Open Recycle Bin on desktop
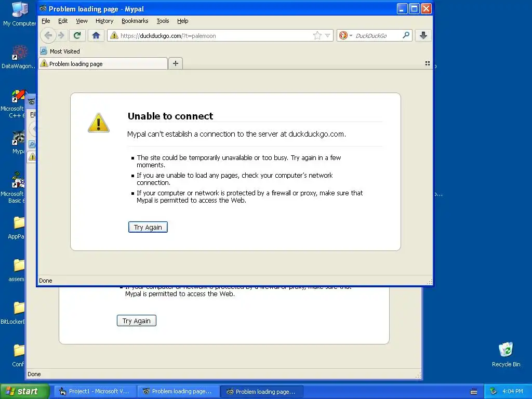The image size is (532, 399). (506, 354)
